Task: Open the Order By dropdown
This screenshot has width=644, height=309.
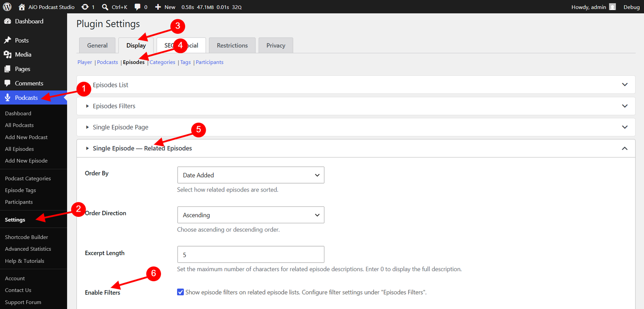Action: point(251,175)
